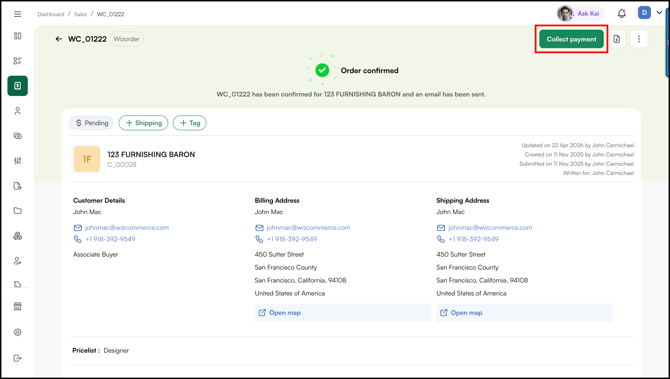Click the shipping address email link

(x=490, y=228)
